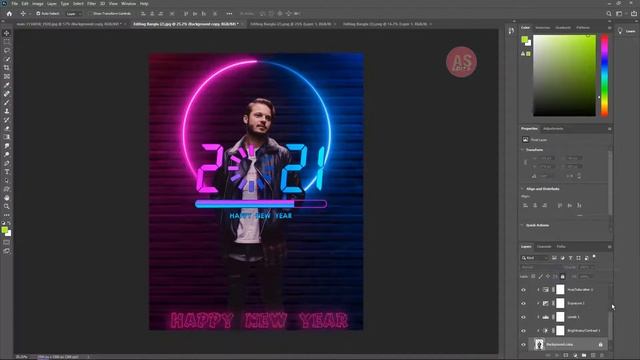Align top edges in Properties panel
Viewport: 640px width, 360px height.
(x=560, y=205)
